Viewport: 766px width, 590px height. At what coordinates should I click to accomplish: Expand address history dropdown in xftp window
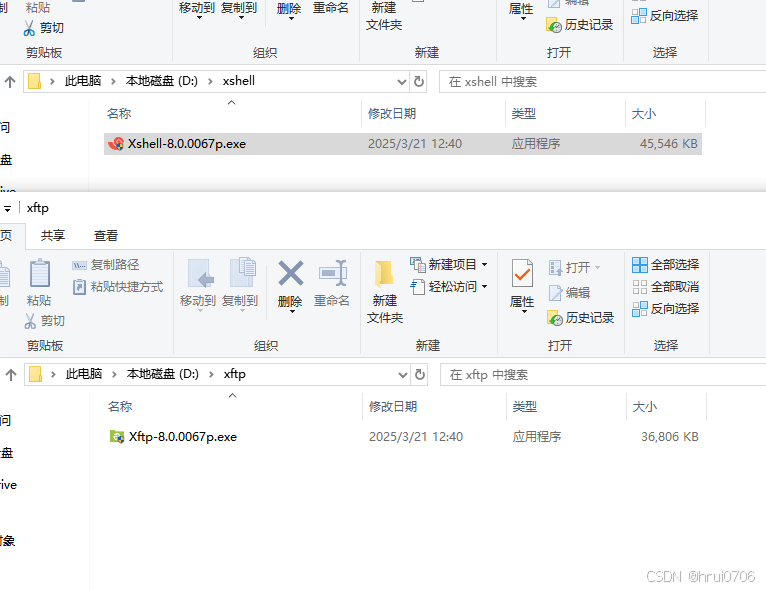(403, 375)
